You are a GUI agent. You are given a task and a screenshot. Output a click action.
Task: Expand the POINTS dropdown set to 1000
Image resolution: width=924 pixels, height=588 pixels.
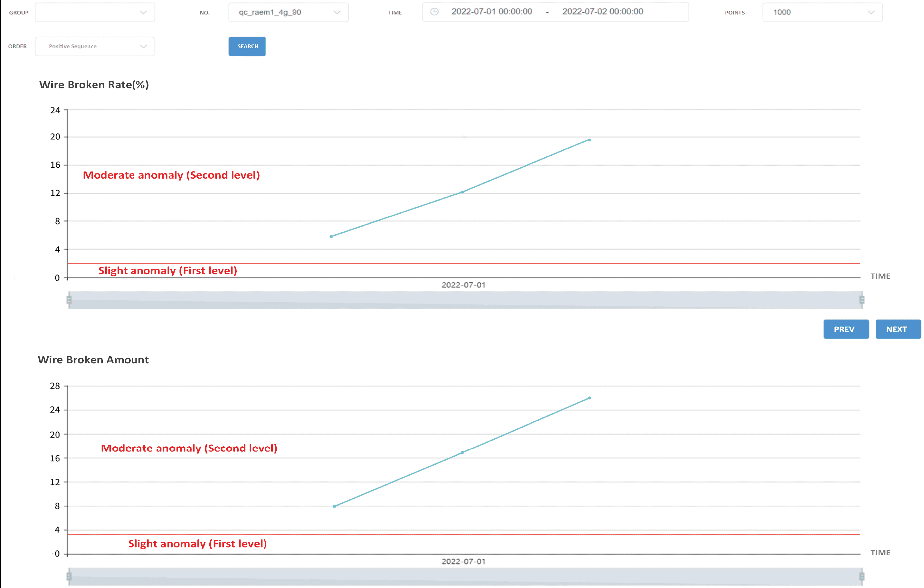[x=822, y=12]
